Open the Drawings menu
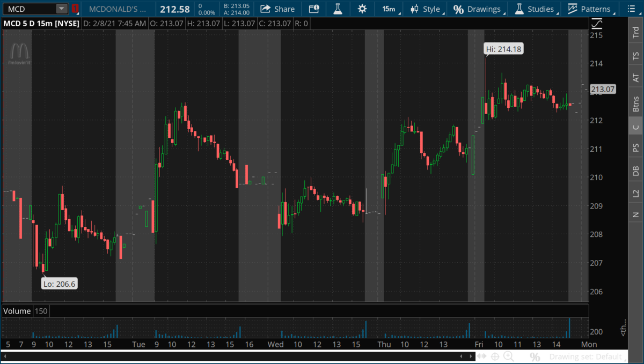Screen dimensions: 644x364 pos(477,9)
